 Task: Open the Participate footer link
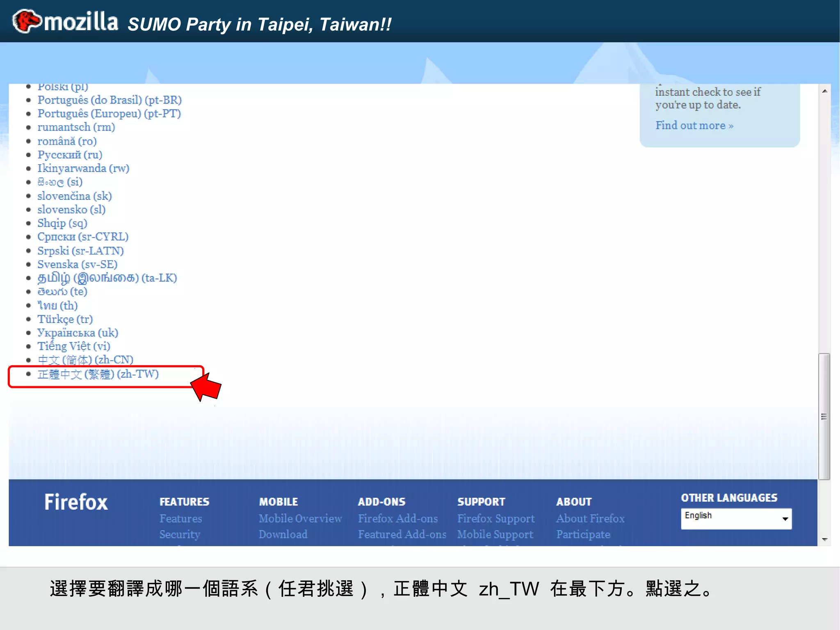[583, 534]
